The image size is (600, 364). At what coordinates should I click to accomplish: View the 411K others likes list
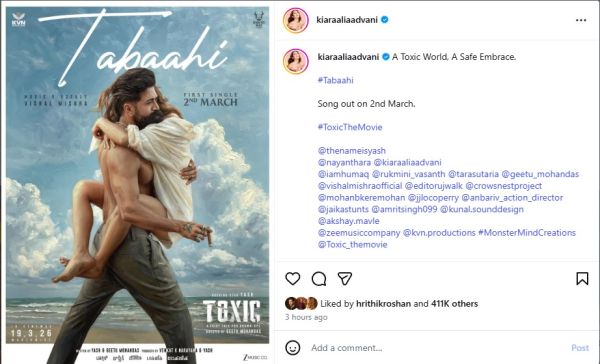point(455,304)
